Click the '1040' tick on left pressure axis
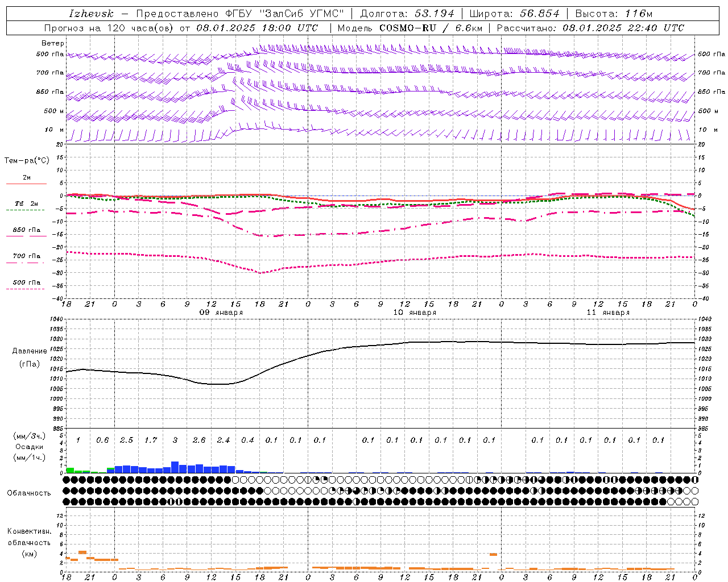 (56, 319)
